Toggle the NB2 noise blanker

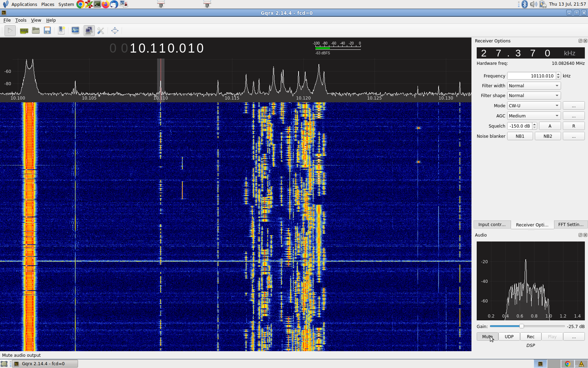548,136
